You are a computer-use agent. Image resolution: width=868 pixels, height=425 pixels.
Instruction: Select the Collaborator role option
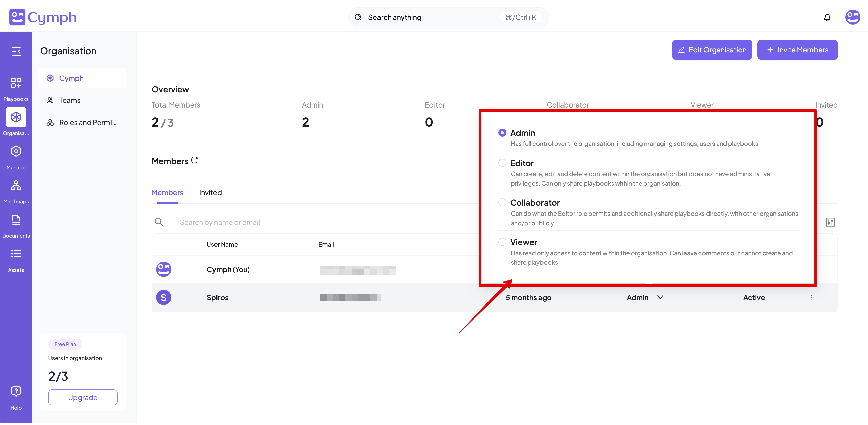click(502, 202)
